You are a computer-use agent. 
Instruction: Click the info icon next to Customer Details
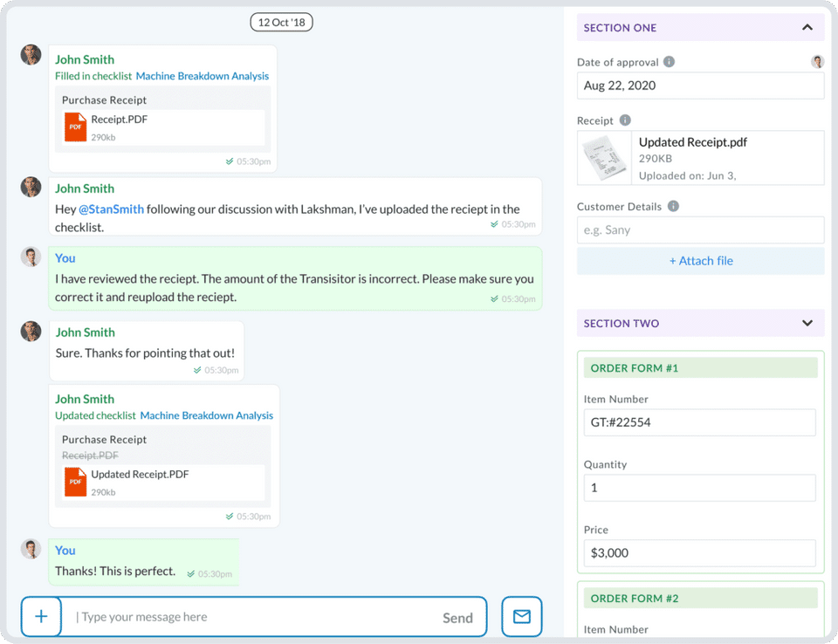click(673, 206)
